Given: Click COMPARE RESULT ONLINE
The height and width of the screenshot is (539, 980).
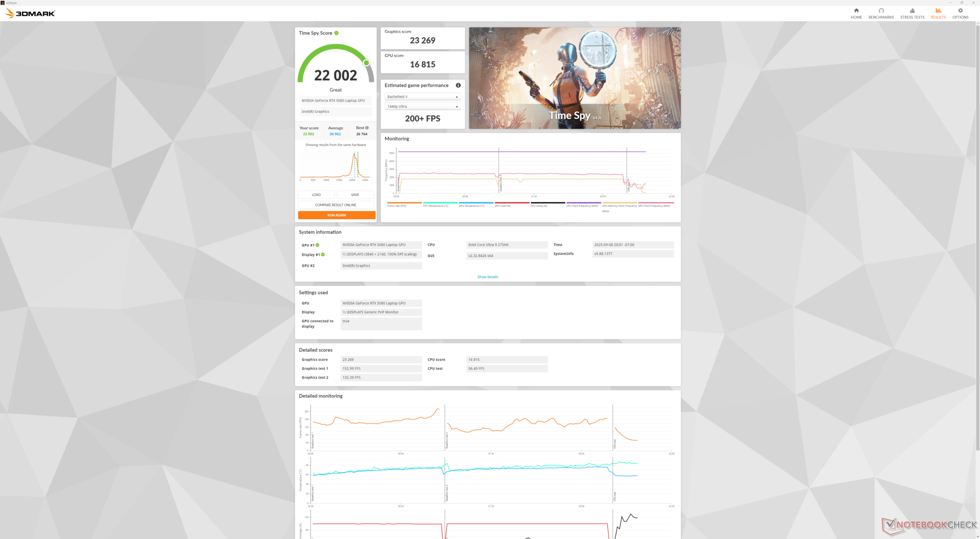Looking at the screenshot, I should pyautogui.click(x=336, y=205).
